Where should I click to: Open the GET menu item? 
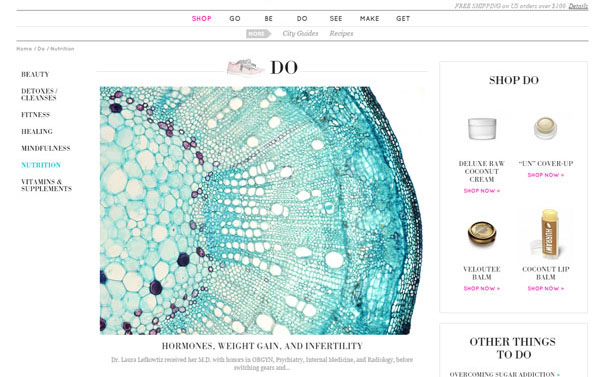[x=403, y=18]
